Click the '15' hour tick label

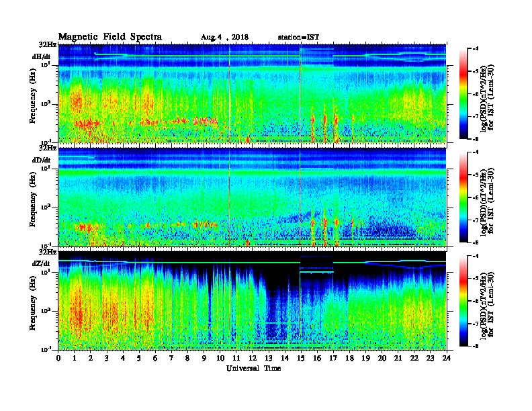coord(301,359)
